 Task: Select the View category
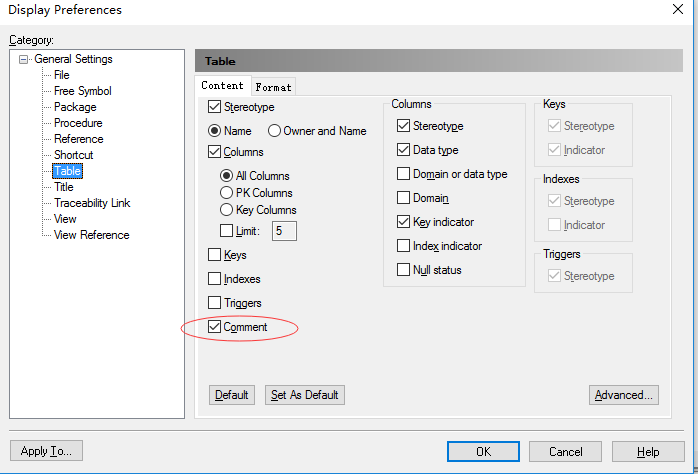65,219
